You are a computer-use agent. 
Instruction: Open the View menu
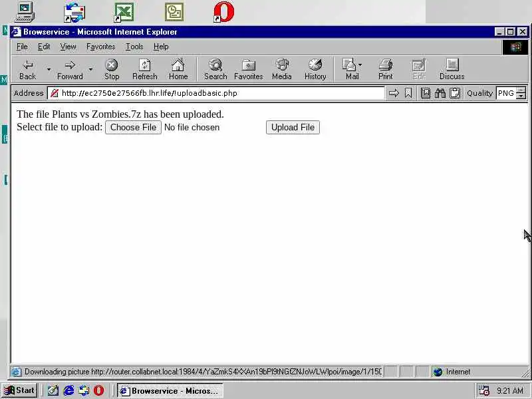click(68, 47)
